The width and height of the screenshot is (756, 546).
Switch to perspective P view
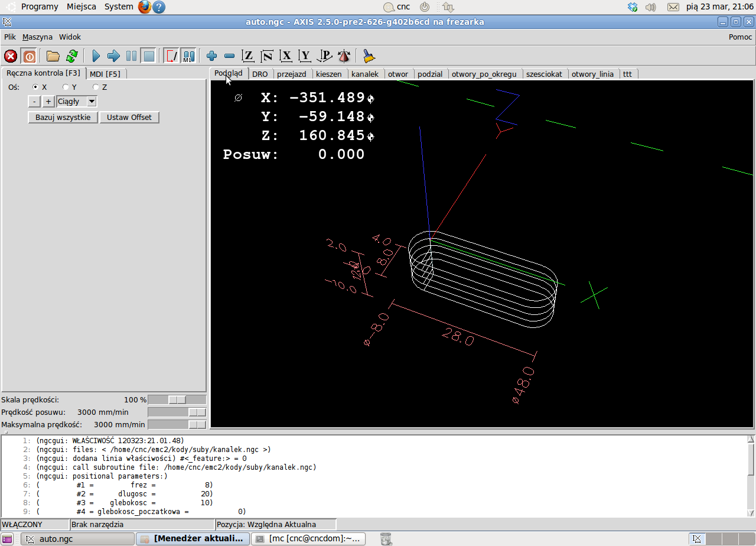click(324, 56)
